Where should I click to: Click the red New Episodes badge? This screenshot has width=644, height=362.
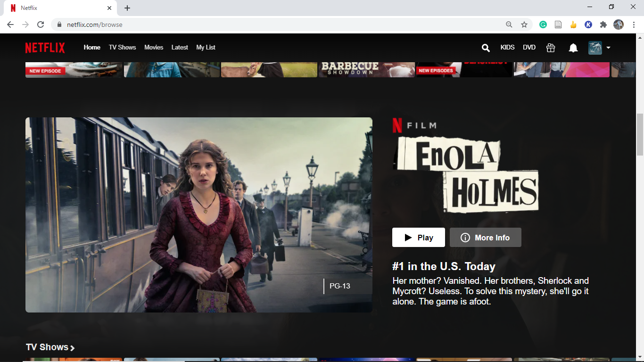(436, 71)
